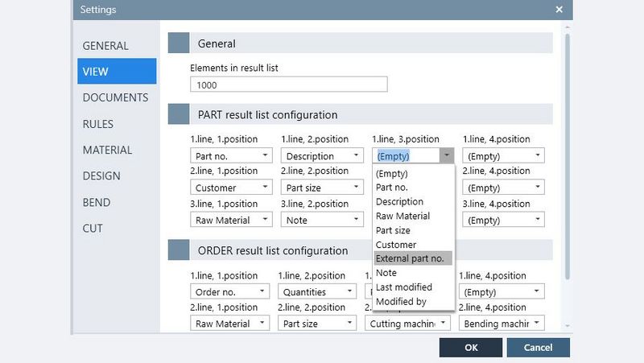Cancel the settings dialog
The width and height of the screenshot is (644, 363).
coord(538,347)
